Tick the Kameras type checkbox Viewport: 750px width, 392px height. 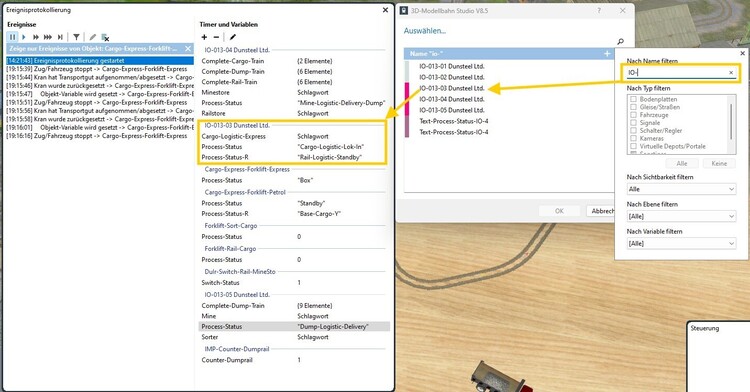pyautogui.click(x=633, y=138)
